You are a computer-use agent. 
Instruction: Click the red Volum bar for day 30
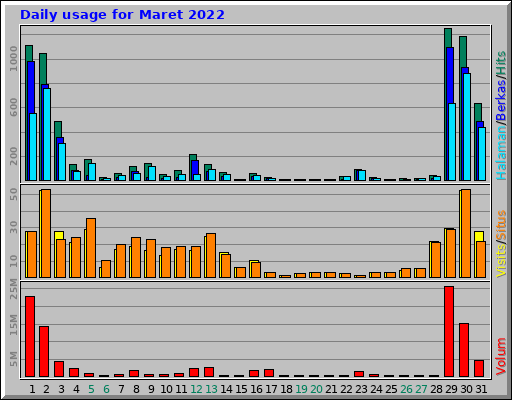(464, 350)
